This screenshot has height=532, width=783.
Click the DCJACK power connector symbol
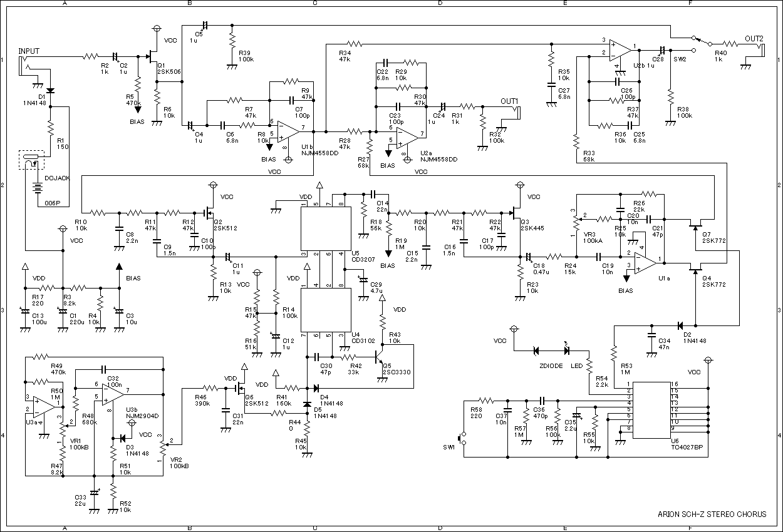click(31, 160)
